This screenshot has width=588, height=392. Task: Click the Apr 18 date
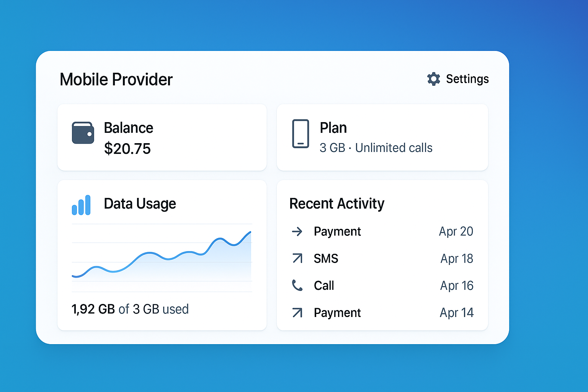point(457,259)
